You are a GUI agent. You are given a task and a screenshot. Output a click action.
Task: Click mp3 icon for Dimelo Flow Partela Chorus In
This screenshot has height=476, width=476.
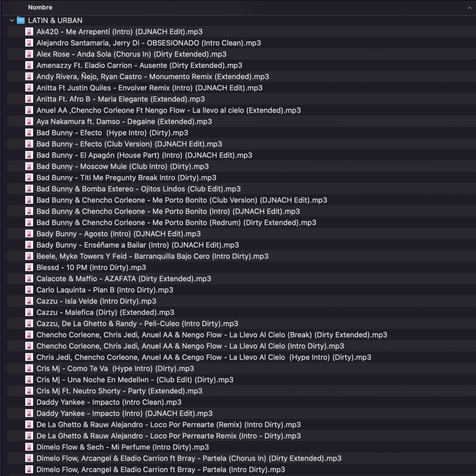29,458
